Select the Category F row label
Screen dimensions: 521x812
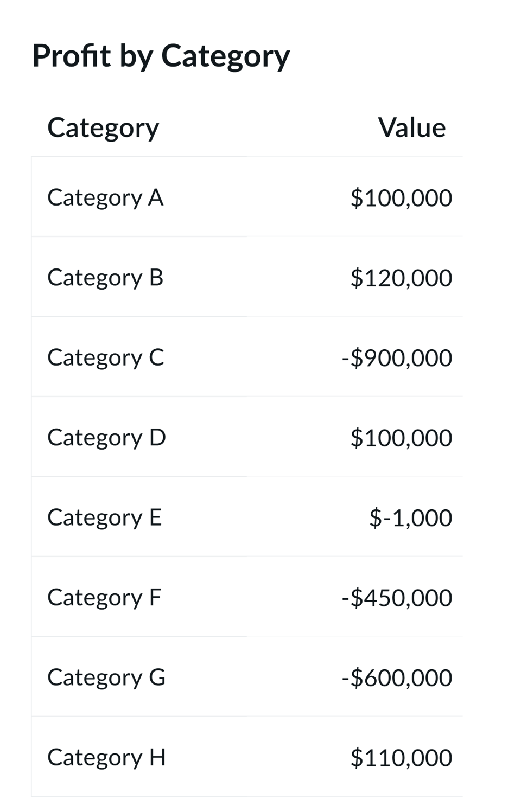pyautogui.click(x=104, y=597)
